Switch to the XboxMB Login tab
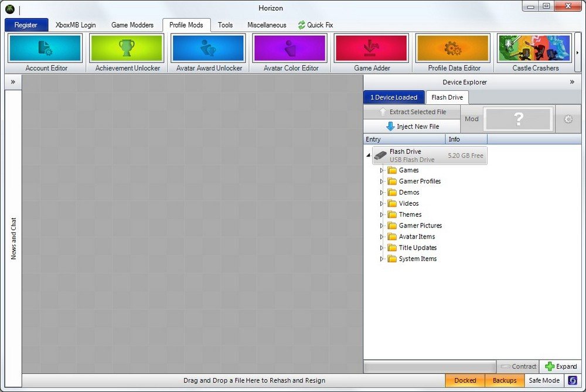 pos(76,25)
